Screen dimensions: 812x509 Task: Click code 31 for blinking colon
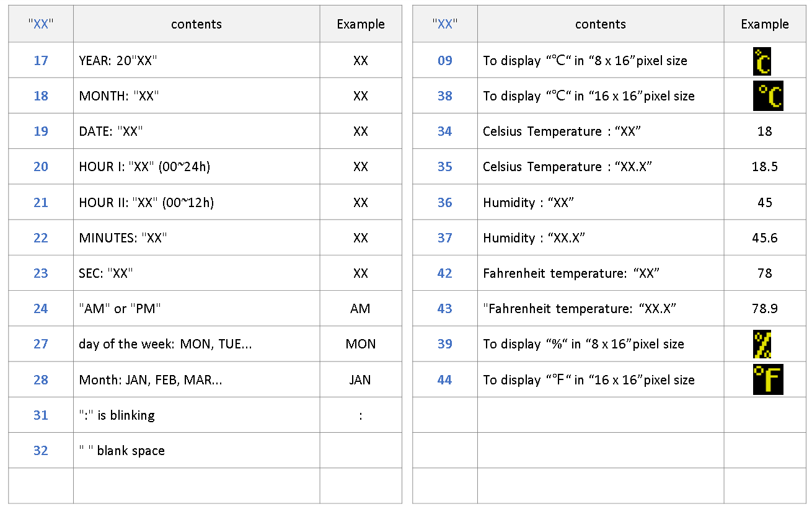tap(41, 415)
